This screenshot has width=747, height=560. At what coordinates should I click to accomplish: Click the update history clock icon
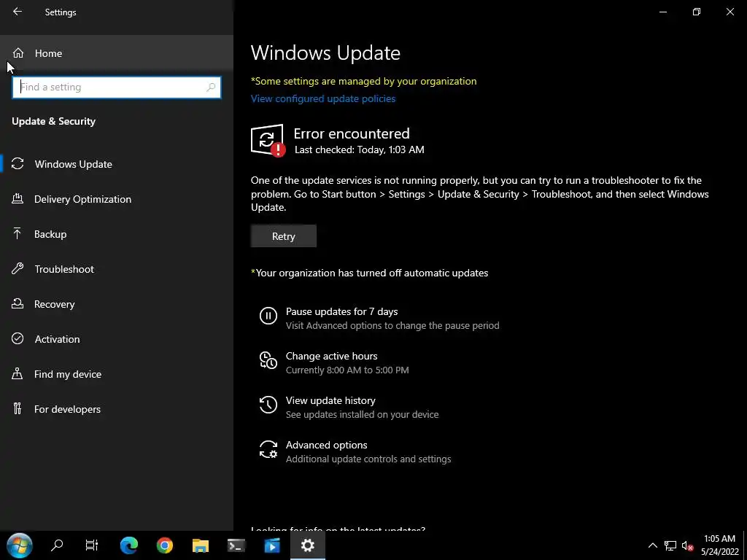(x=268, y=404)
